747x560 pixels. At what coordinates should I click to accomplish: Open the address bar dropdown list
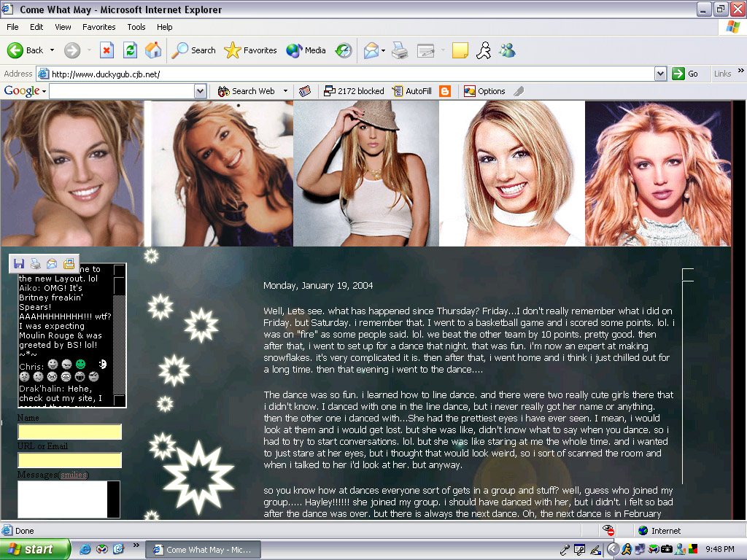pos(660,74)
